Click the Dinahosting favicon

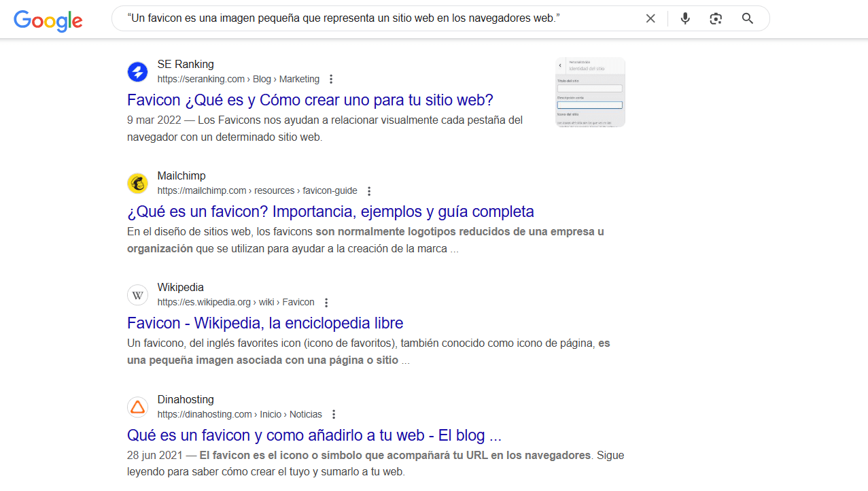pos(138,407)
